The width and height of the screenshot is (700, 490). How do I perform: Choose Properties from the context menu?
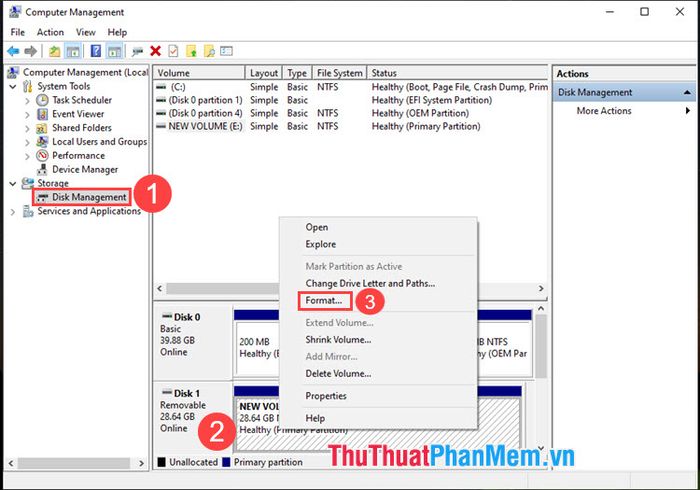[x=326, y=396]
